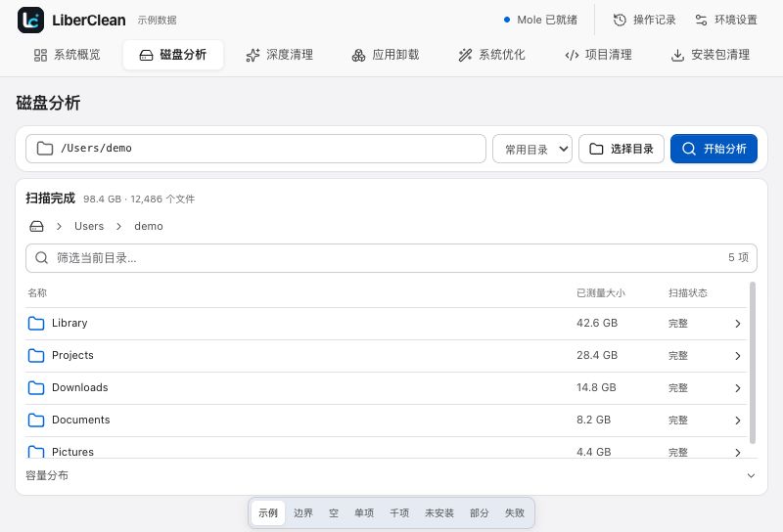Image resolution: width=783 pixels, height=532 pixels.
Task: Switch to 系统概览 tab
Action: tap(67, 55)
